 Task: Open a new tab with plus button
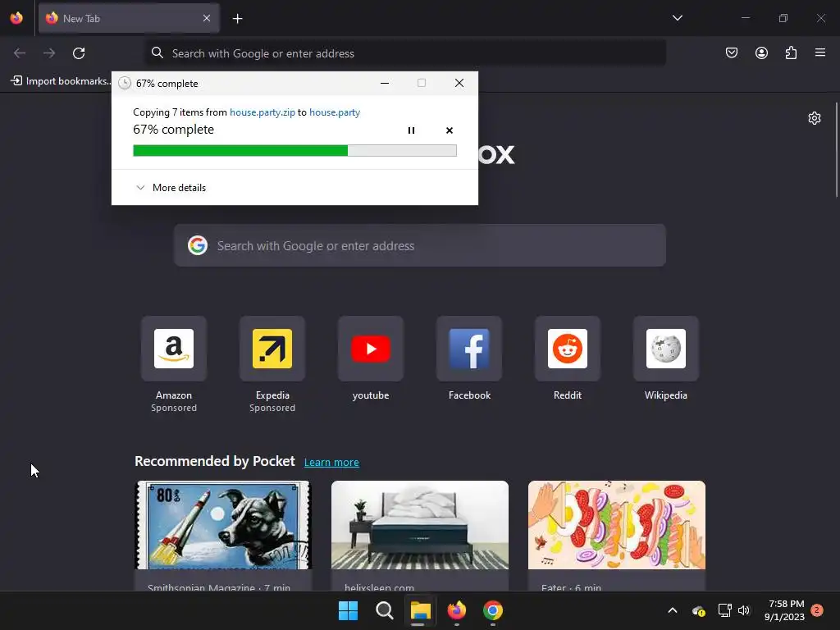click(x=237, y=19)
